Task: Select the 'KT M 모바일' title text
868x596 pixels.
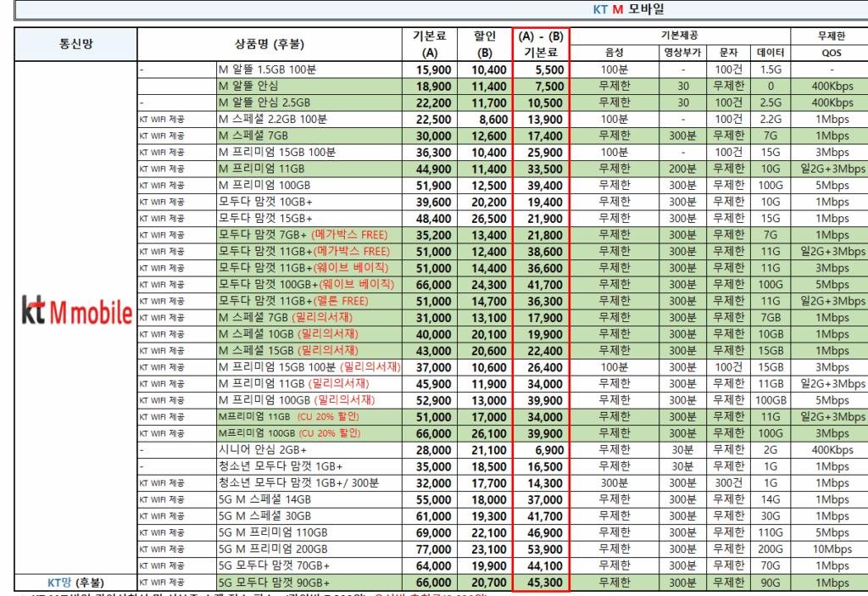Action: point(628,9)
